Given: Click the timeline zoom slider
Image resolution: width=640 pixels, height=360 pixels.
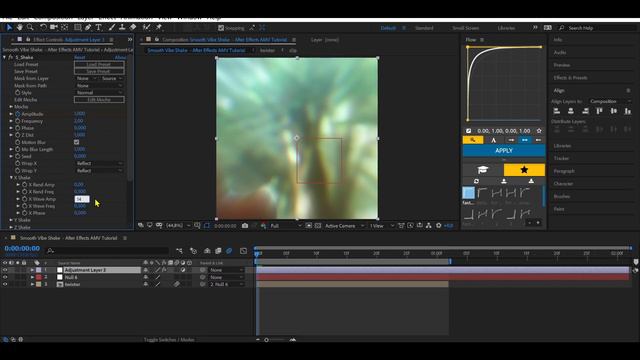Looking at the screenshot, I should [x=267, y=340].
